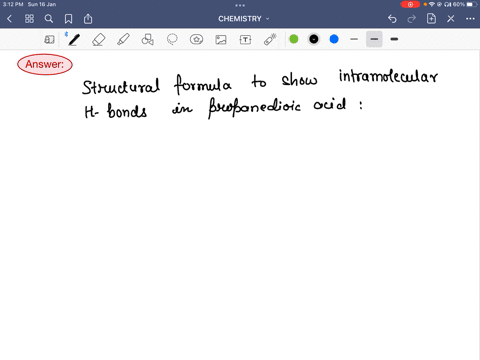Viewport: 480px width, 360px height.
Task: Select the Text box tool
Action: 245,40
